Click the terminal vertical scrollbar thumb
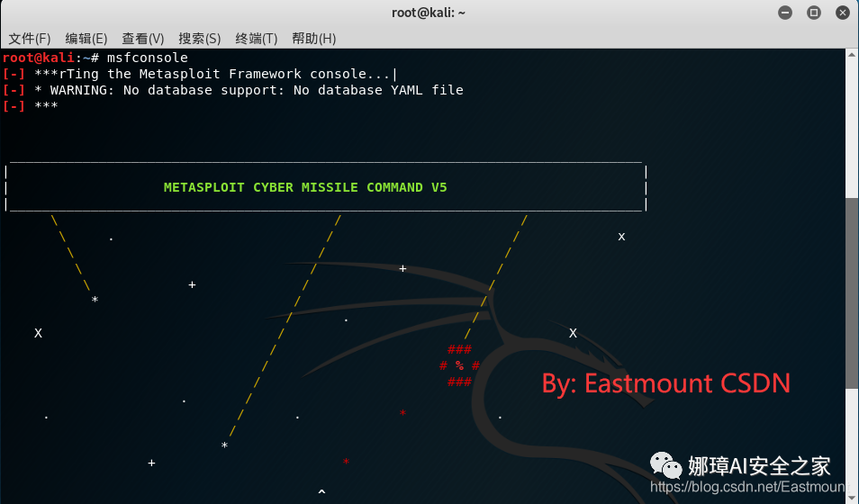Screen dimensions: 859x504 (852, 293)
